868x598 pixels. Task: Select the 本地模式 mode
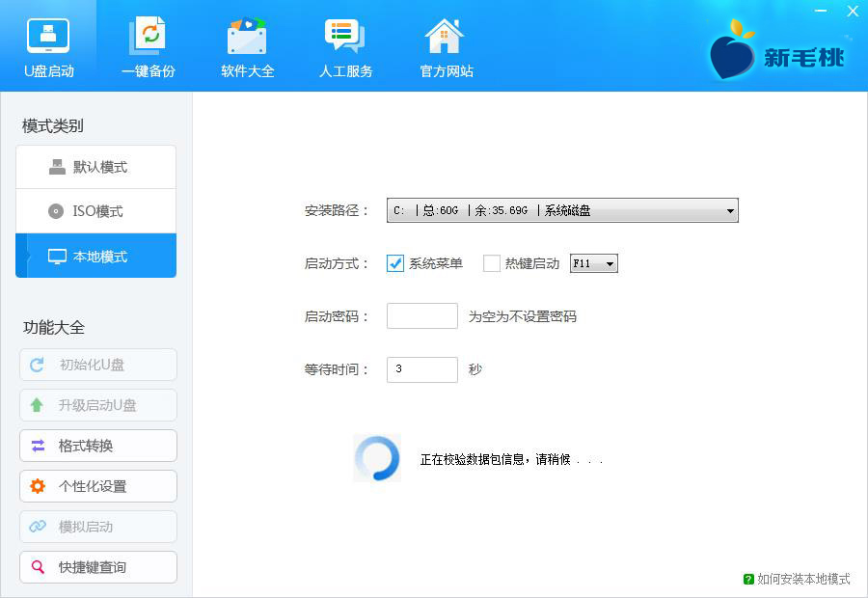(95, 256)
